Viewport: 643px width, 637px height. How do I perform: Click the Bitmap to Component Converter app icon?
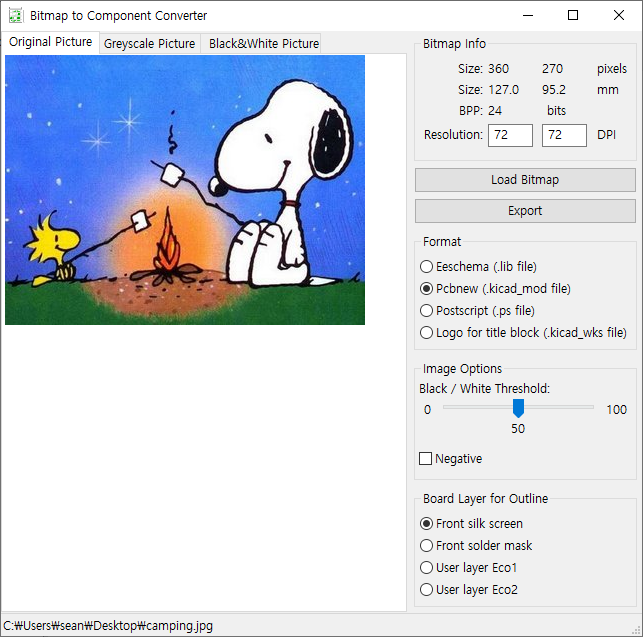16,16
